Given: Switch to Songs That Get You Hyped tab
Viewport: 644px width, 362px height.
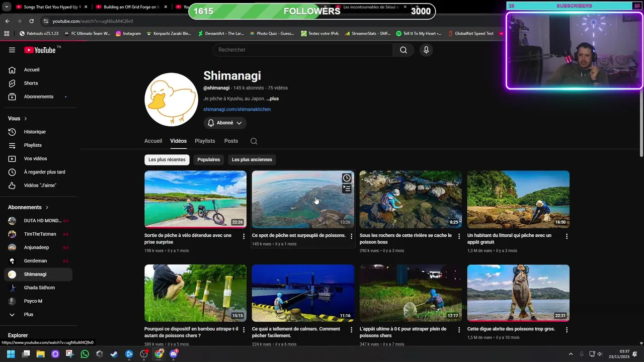Looking at the screenshot, I should tap(51, 7).
